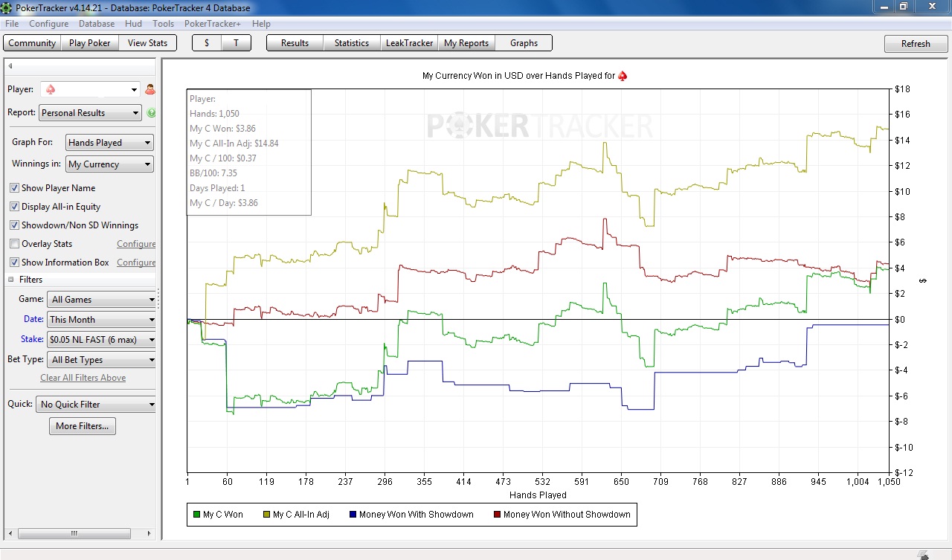Collapse the Filters section expander
Viewport: 952px width, 560px height.
coord(11,280)
